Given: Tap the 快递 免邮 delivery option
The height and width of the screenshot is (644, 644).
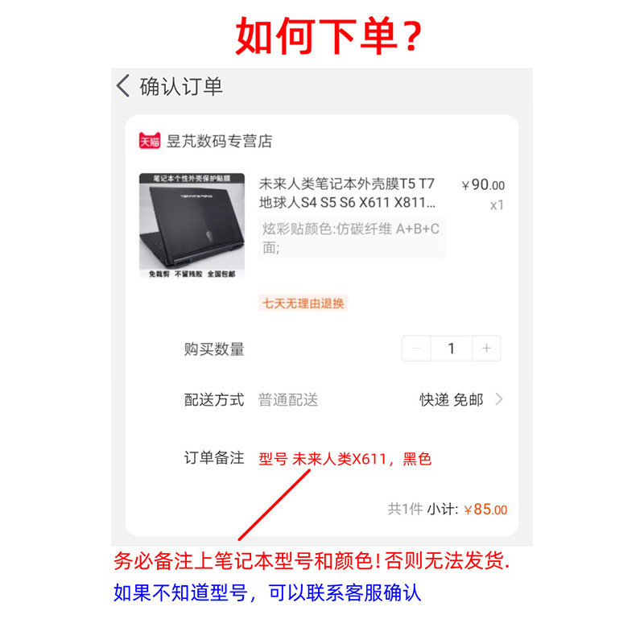Looking at the screenshot, I should [x=452, y=399].
